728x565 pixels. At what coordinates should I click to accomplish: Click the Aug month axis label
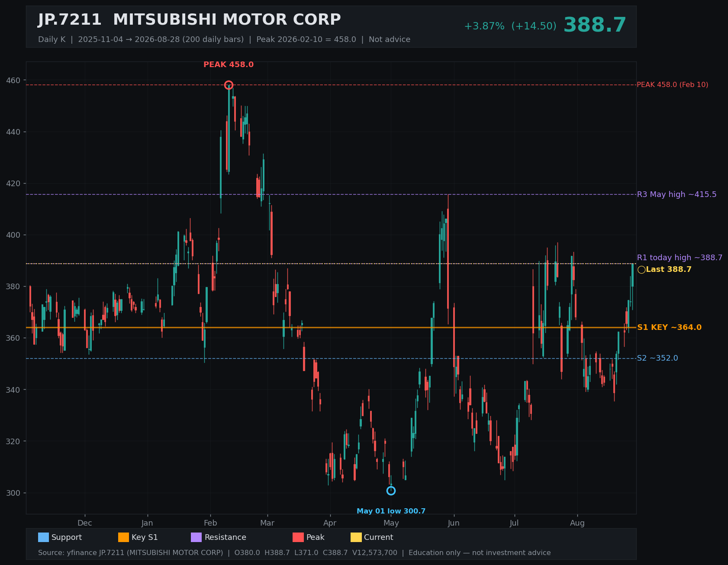click(577, 523)
